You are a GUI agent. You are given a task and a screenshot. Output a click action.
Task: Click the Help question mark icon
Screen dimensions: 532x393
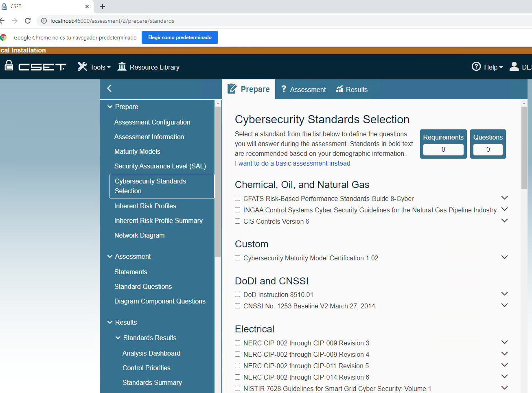(x=476, y=67)
